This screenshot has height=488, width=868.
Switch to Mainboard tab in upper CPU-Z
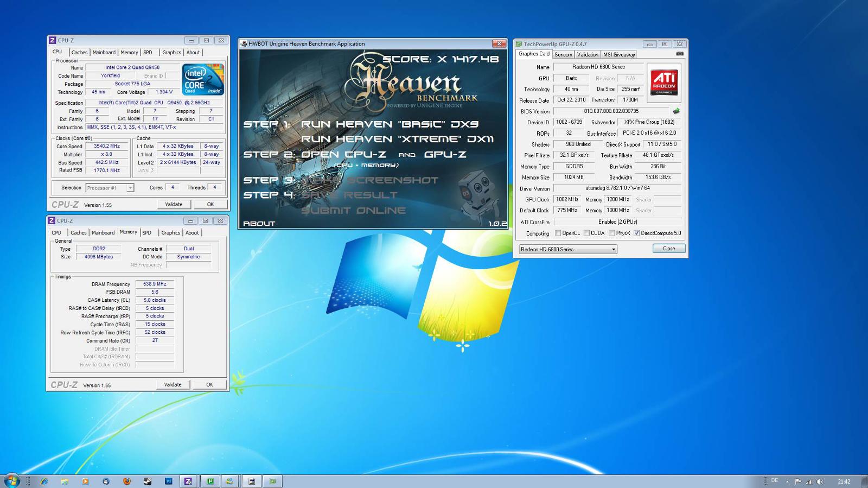pyautogui.click(x=104, y=53)
